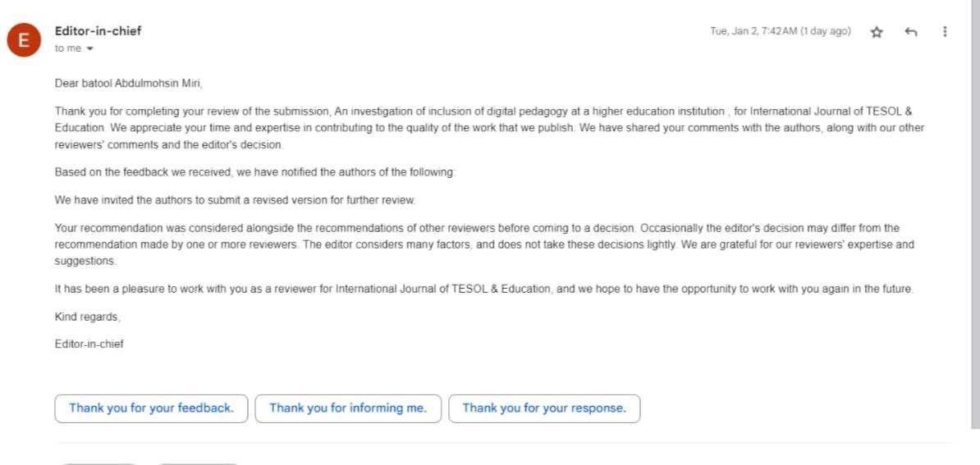Expand the "to me" recipient details arrow
The width and height of the screenshot is (980, 465).
[x=90, y=49]
